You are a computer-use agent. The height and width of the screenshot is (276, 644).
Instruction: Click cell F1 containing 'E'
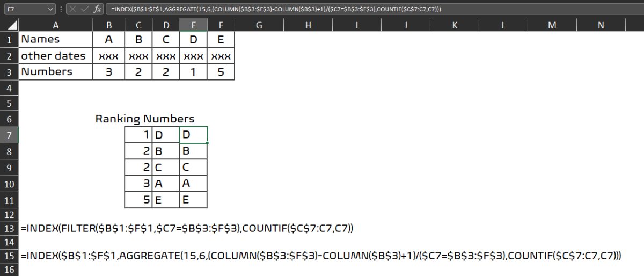coord(221,39)
